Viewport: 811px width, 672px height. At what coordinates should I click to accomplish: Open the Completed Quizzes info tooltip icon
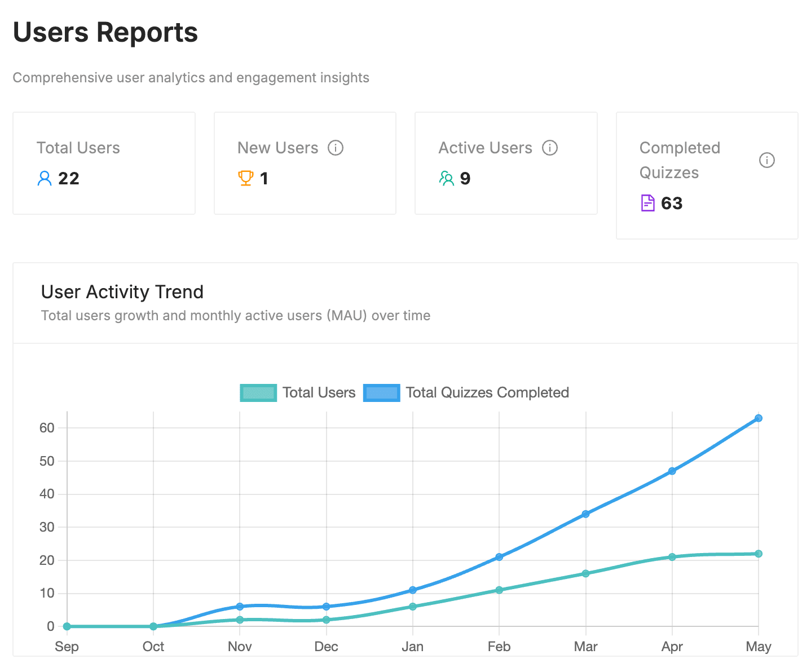(767, 160)
